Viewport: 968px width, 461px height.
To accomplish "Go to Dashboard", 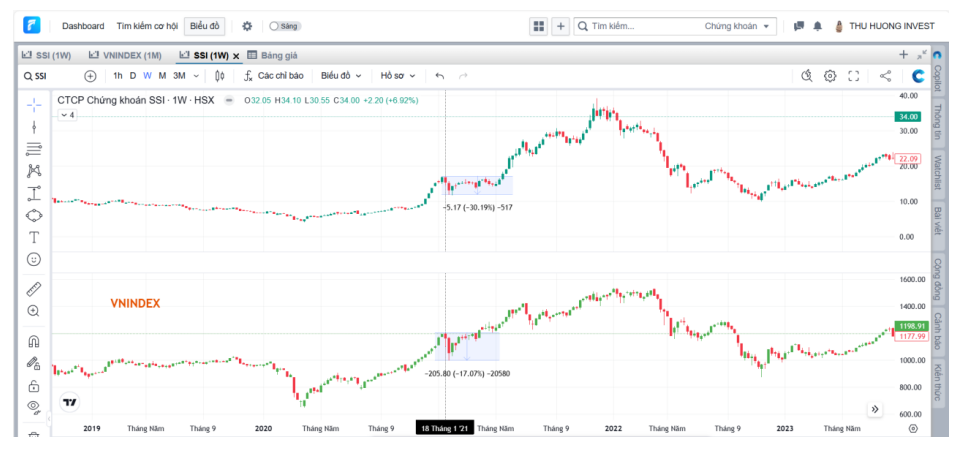I will pos(83,26).
